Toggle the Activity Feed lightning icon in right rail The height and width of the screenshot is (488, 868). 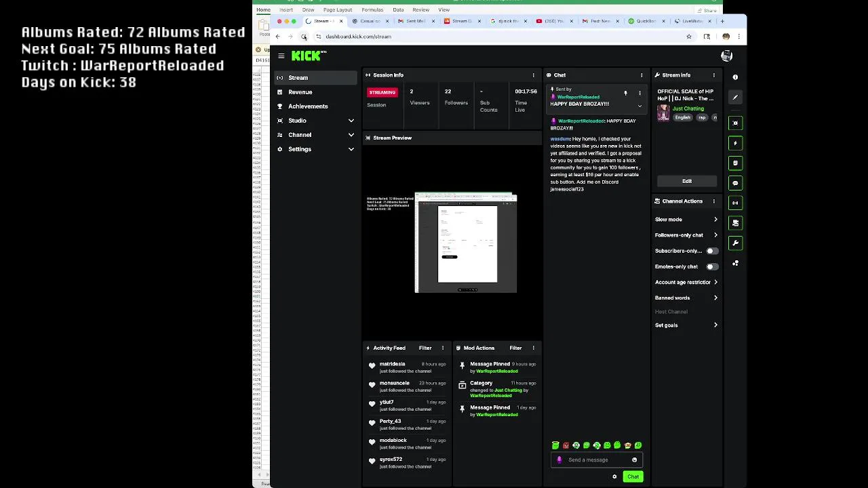pos(735,143)
